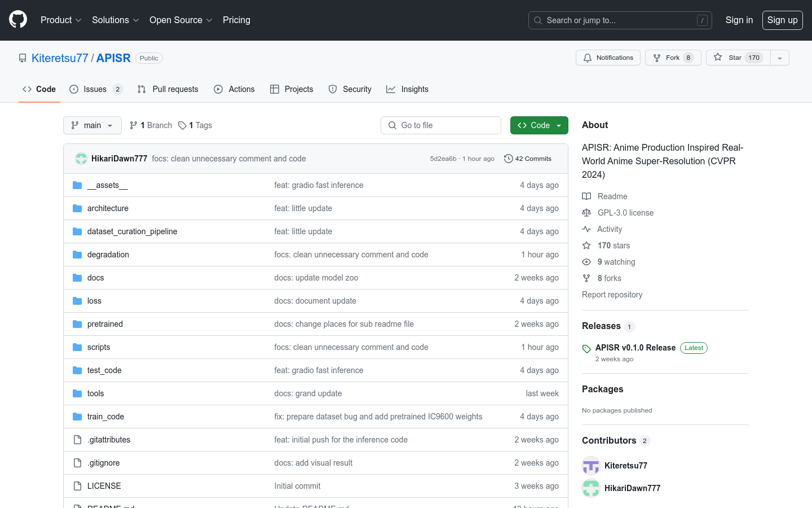Expand the main branch selector
The height and width of the screenshot is (508, 812).
[92, 125]
